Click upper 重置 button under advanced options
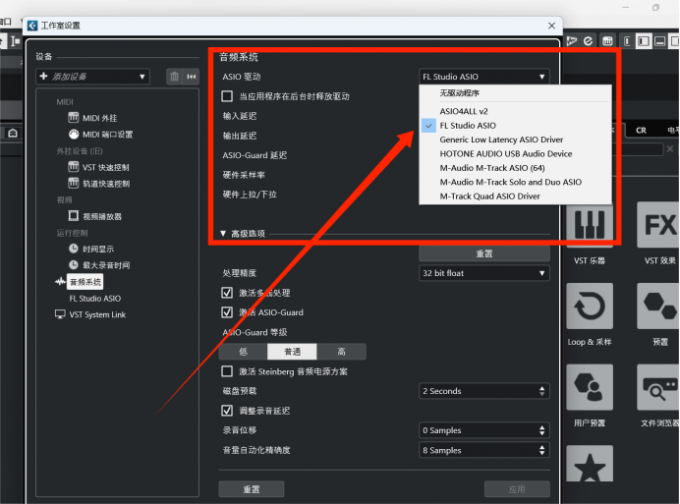 [x=484, y=253]
